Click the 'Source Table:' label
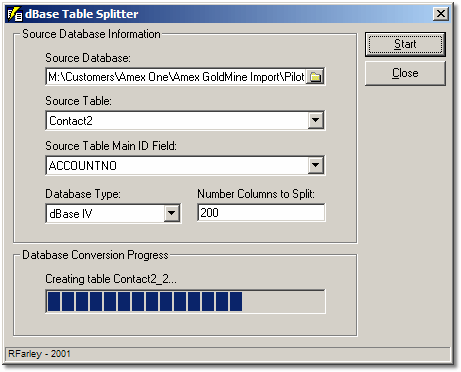Image resolution: width=461 pixels, height=372 pixels. click(78, 101)
